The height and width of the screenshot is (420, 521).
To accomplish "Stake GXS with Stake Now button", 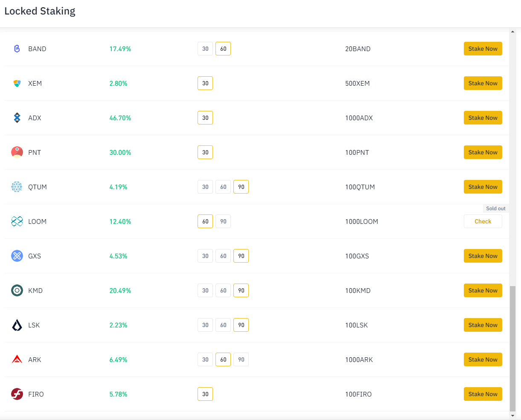I will pos(483,256).
